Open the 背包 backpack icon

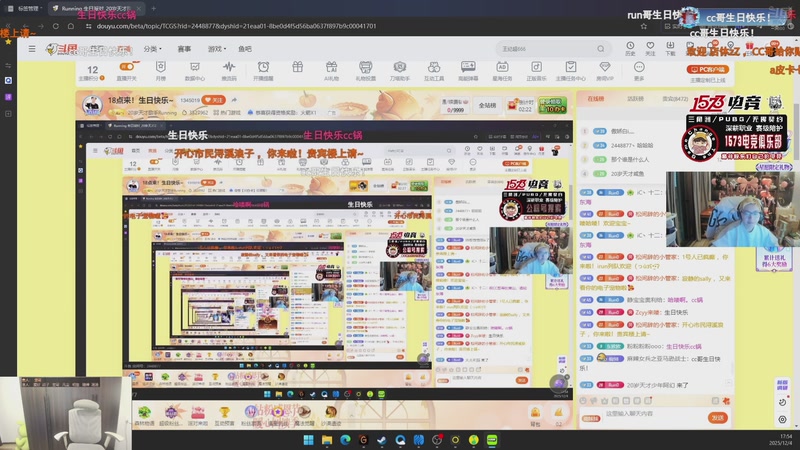(x=535, y=415)
